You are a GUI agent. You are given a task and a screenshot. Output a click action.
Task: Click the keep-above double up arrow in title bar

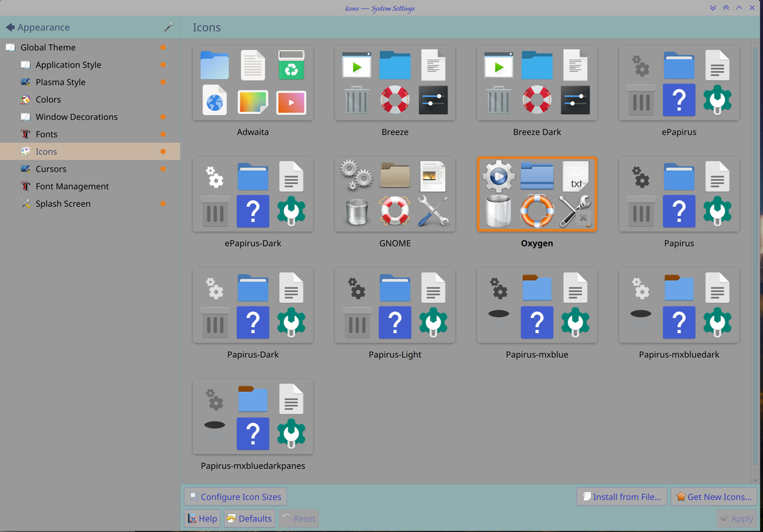tap(726, 8)
